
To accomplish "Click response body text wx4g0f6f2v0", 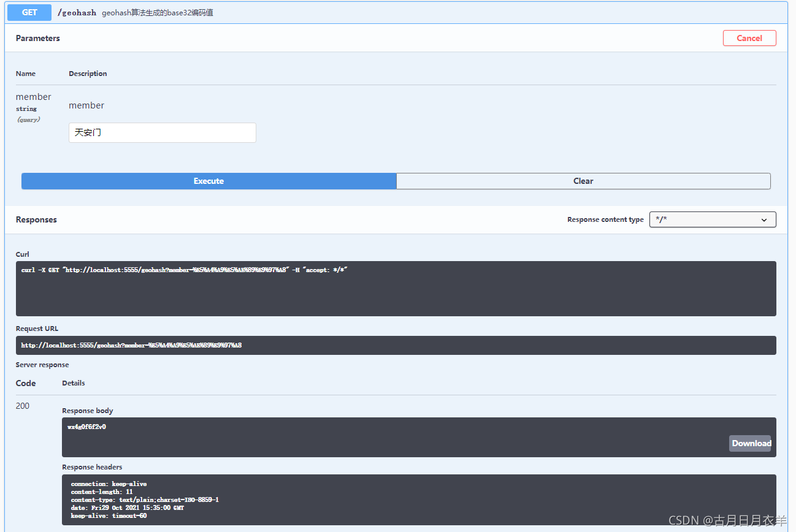I will pos(86,427).
